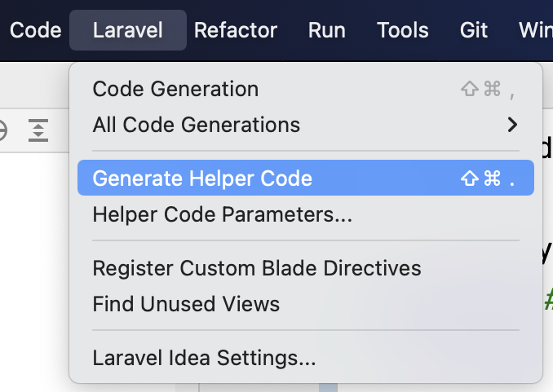Screen dimensions: 553x392
Task: Open the Git menu
Action: tap(473, 30)
